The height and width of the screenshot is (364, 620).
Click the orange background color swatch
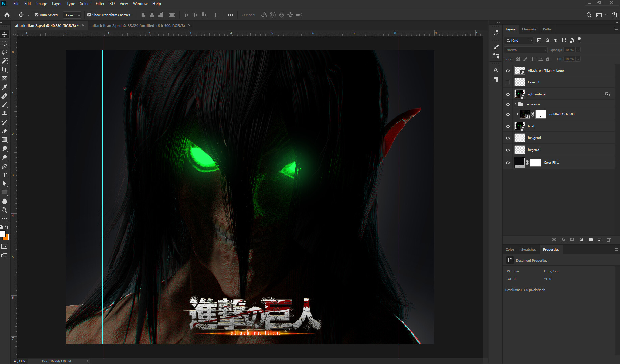click(6, 237)
